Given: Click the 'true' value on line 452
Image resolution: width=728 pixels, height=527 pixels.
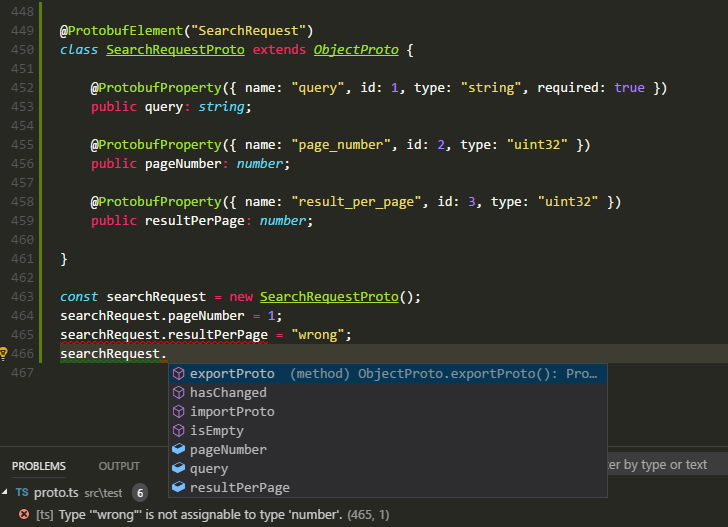Looking at the screenshot, I should click(x=629, y=88).
